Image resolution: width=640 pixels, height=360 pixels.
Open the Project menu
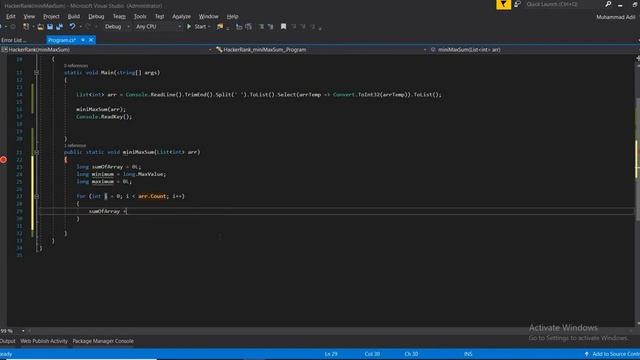51,16
